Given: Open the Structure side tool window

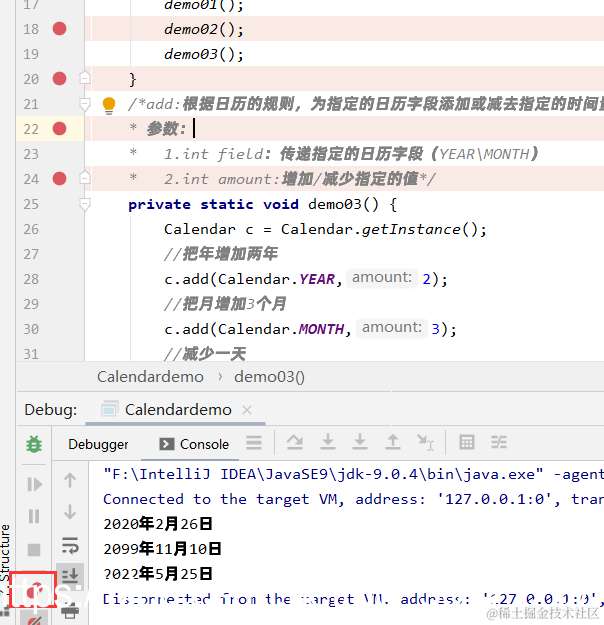Looking at the screenshot, I should tap(5, 553).
